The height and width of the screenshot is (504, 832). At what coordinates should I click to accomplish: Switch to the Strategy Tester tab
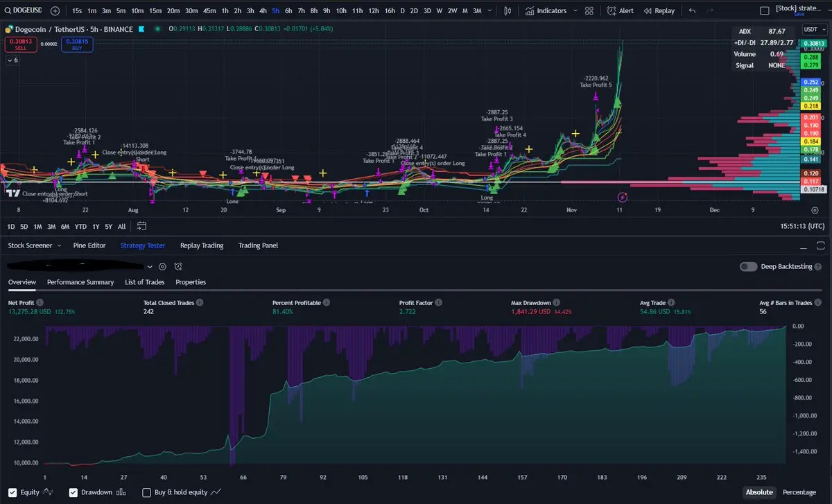pos(143,245)
